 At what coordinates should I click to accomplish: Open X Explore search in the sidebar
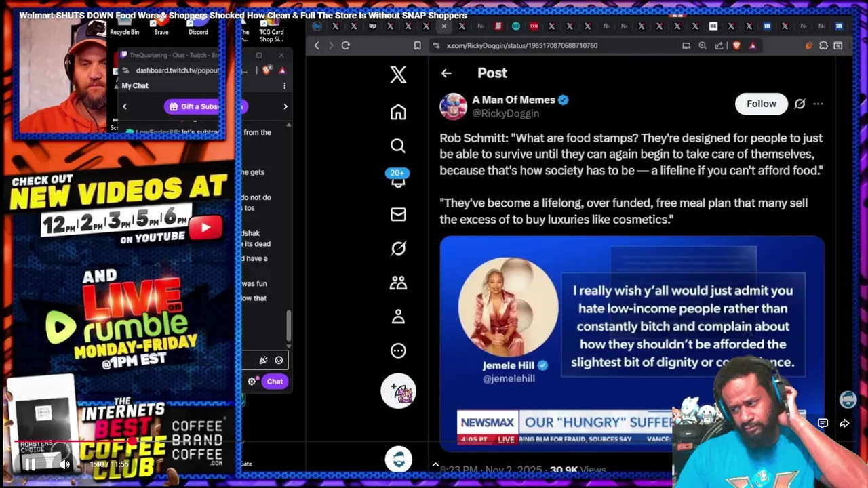[398, 146]
